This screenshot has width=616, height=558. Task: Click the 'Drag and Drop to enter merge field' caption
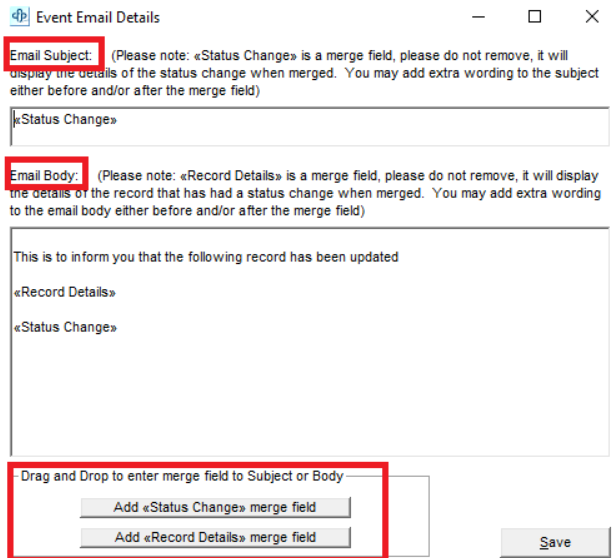[182, 476]
